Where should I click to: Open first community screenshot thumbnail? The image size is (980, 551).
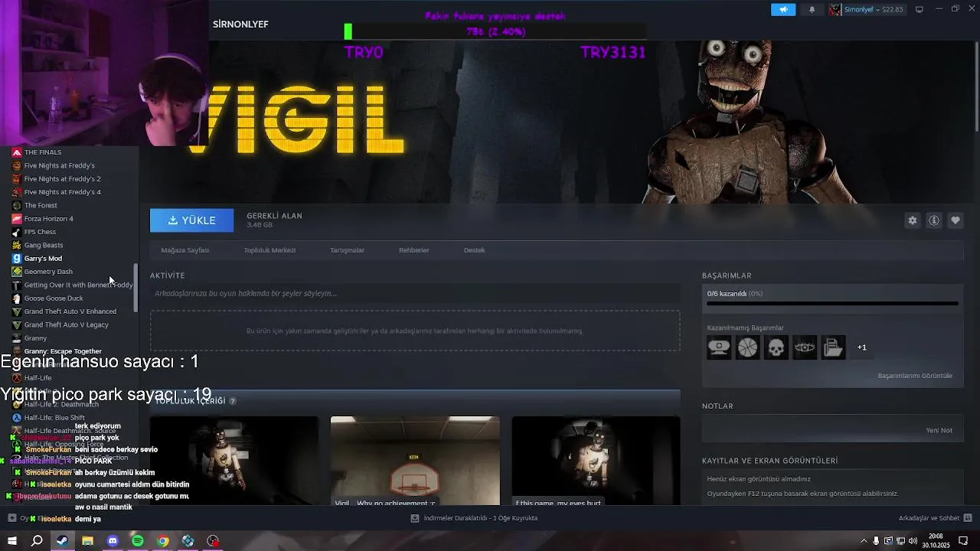[234, 460]
